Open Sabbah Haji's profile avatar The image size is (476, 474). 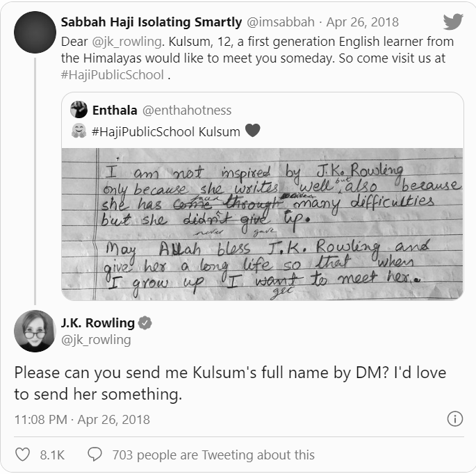(34, 33)
